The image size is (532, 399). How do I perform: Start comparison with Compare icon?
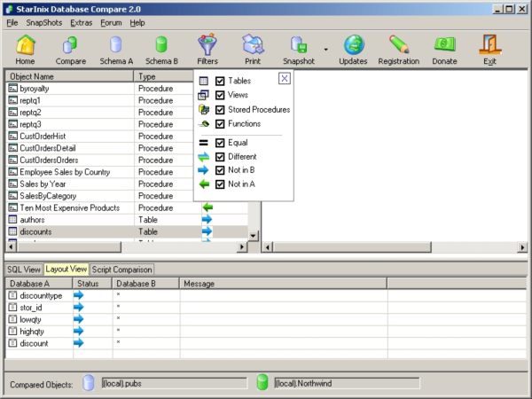click(x=71, y=45)
